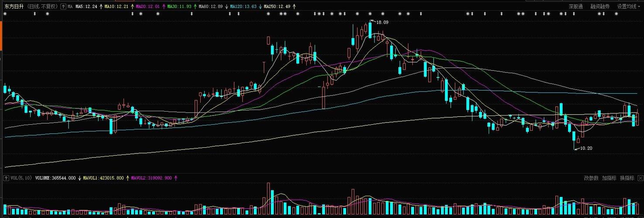Screen dimensions: 644x218
Task: Click the magenta MA20:12.01 value
Action: coord(148,7)
